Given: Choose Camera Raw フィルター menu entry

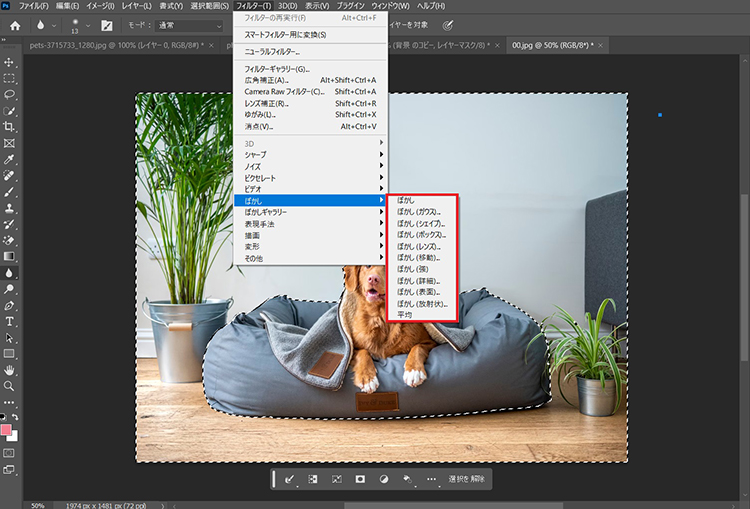Looking at the screenshot, I should tap(310, 91).
